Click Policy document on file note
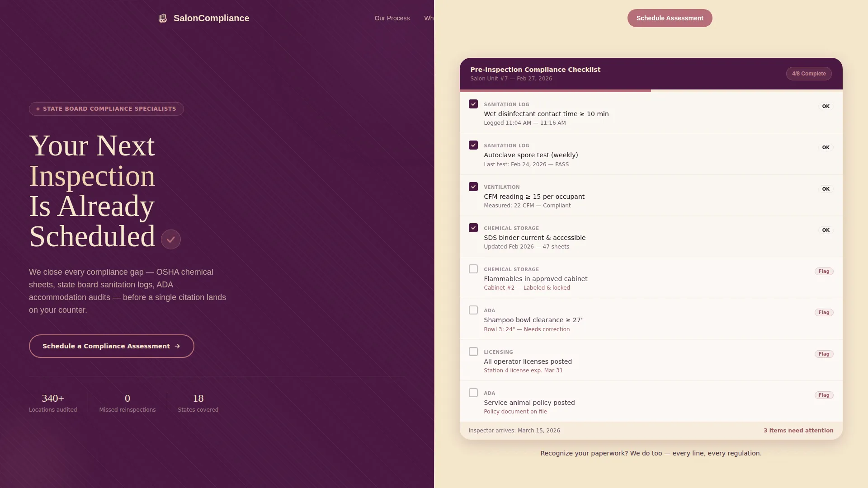Viewport: 868px width, 488px height. (x=515, y=412)
